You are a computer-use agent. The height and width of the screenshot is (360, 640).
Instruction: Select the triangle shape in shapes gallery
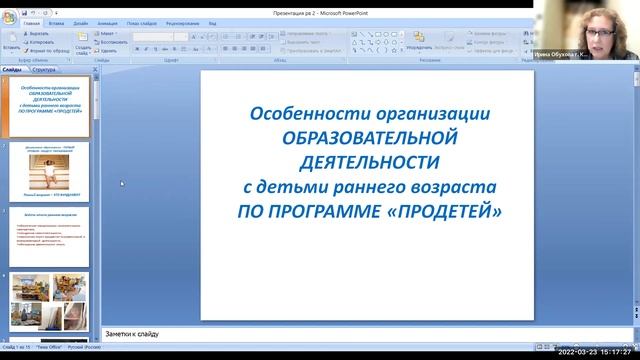point(354,42)
